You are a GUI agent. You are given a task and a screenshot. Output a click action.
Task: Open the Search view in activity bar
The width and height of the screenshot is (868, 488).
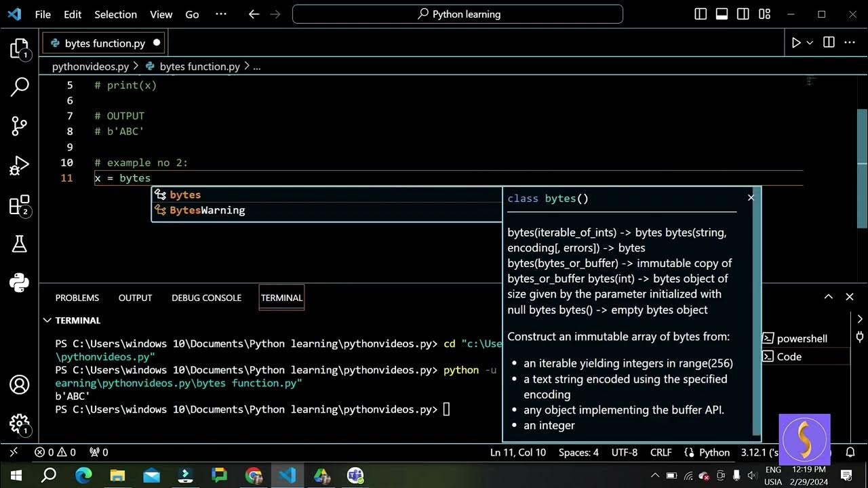20,86
